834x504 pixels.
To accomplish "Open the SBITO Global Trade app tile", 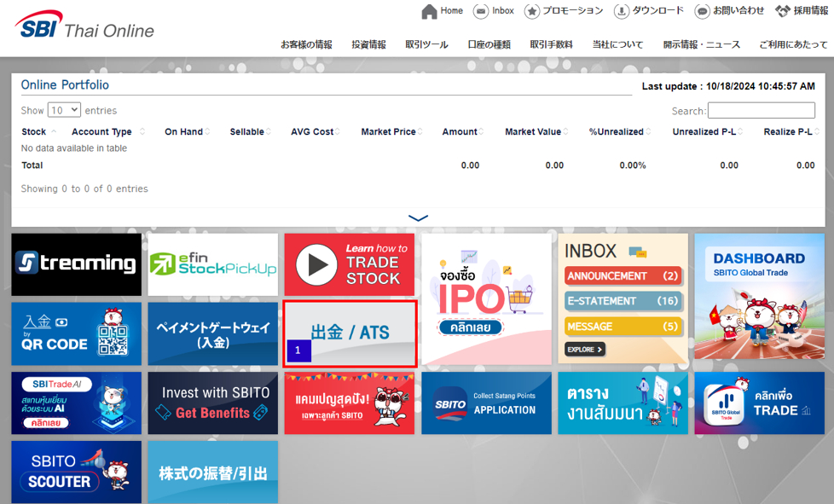I will click(760, 403).
